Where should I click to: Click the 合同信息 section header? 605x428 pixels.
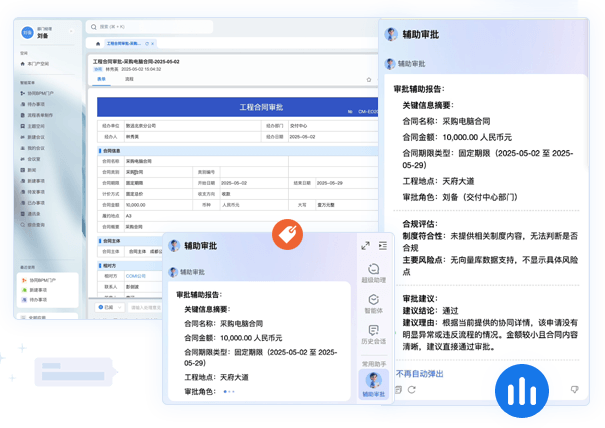pyautogui.click(x=237, y=151)
